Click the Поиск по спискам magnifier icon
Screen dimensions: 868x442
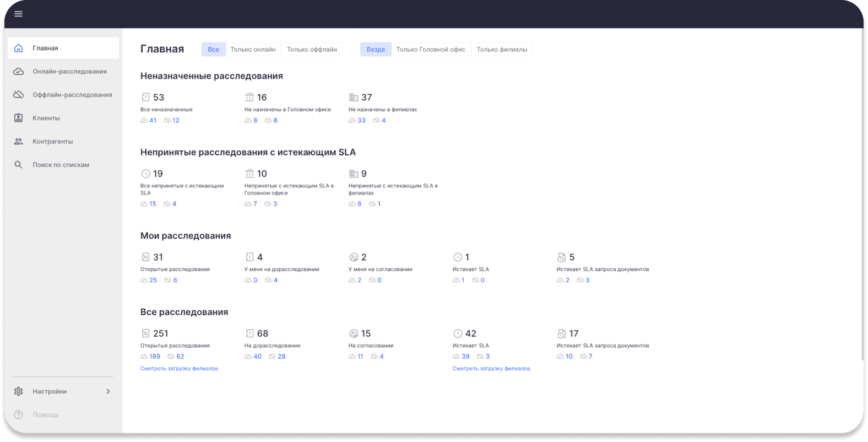coord(19,165)
